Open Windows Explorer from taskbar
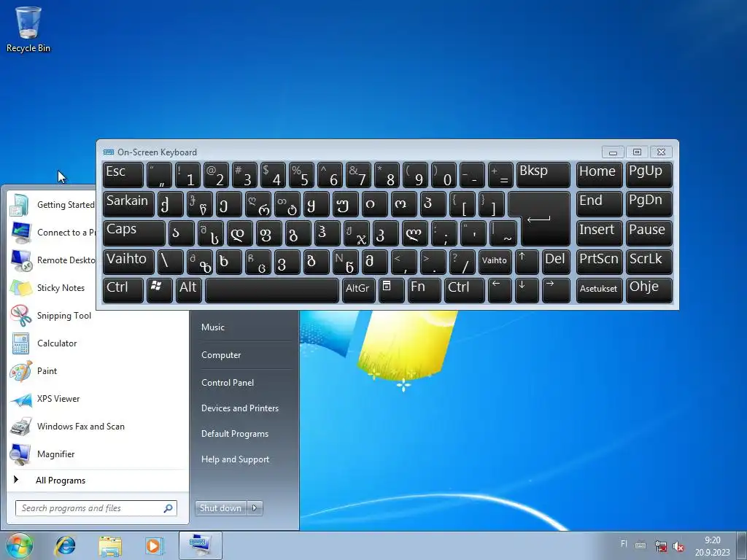Viewport: 747px width, 560px height. tap(110, 545)
